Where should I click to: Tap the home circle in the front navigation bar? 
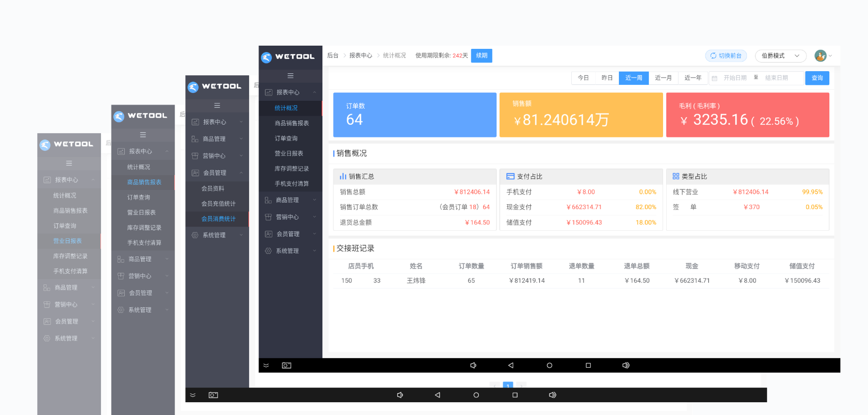coord(549,366)
